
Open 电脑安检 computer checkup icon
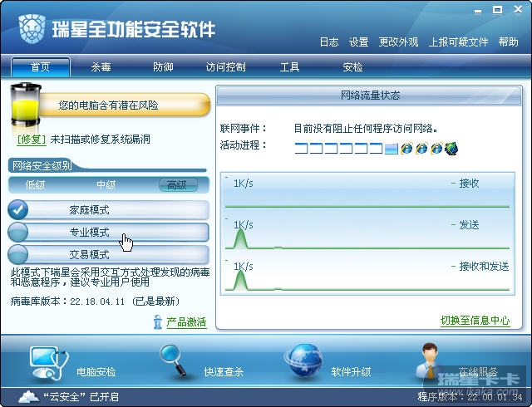pos(49,363)
